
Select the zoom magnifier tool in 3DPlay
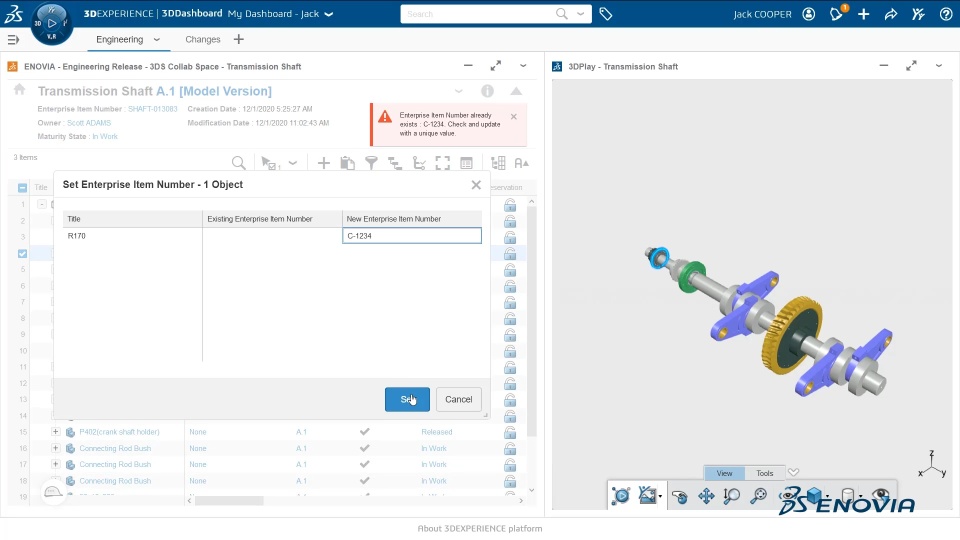tap(732, 495)
